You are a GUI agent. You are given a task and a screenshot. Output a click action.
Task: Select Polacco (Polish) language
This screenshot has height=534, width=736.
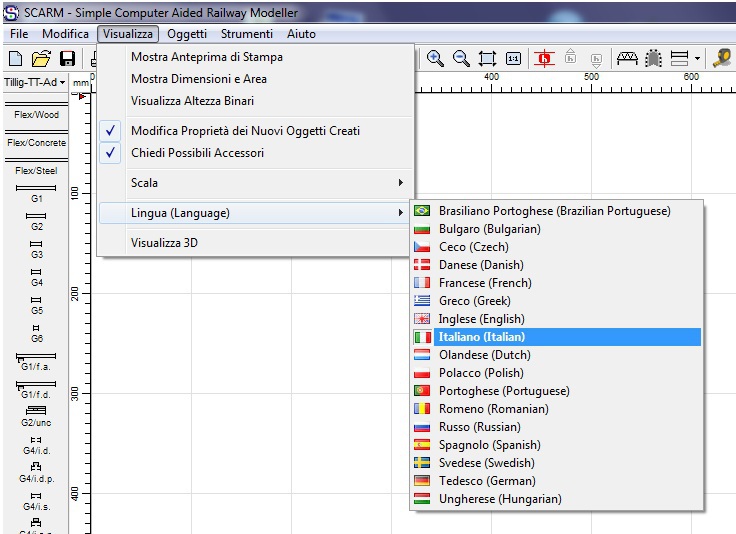(557, 373)
